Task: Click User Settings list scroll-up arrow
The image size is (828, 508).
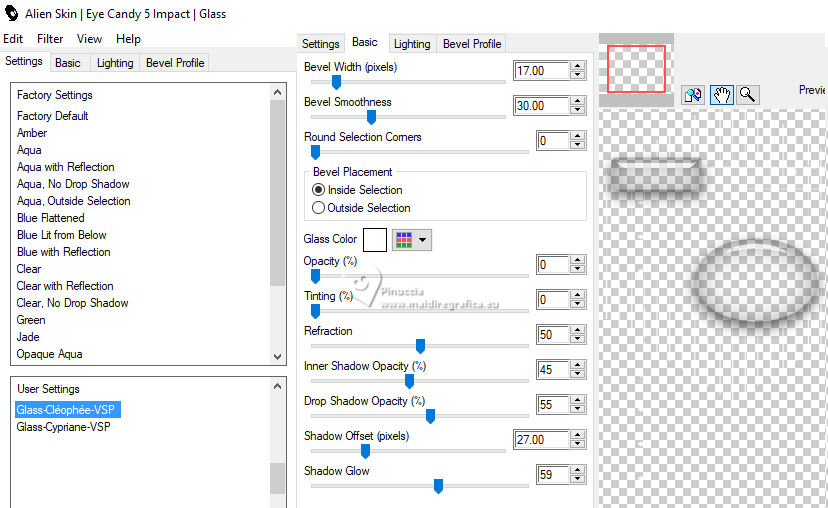Action: coord(278,386)
